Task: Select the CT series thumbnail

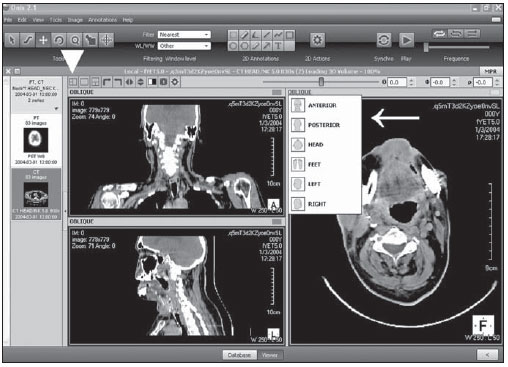Action: coord(36,194)
